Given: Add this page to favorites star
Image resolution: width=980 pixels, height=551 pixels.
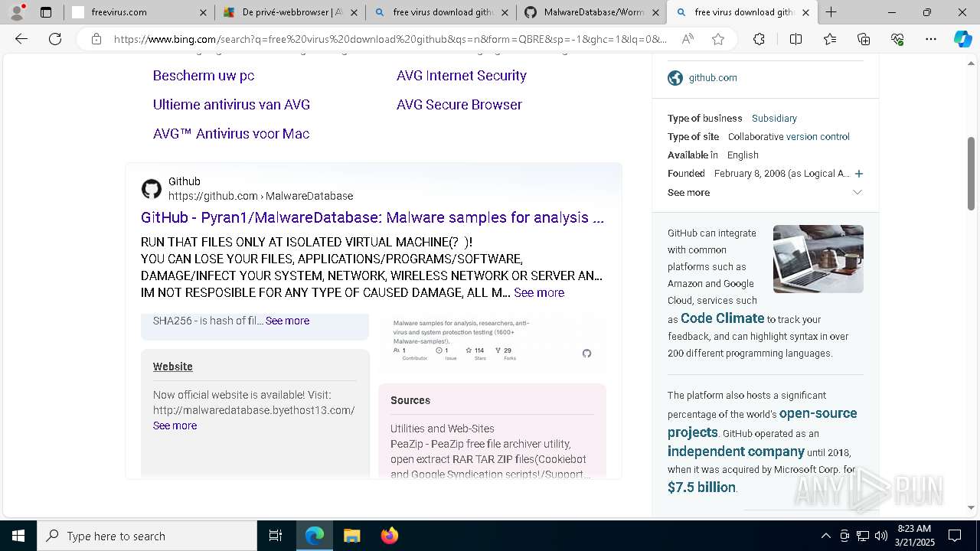Looking at the screenshot, I should pyautogui.click(x=717, y=39).
